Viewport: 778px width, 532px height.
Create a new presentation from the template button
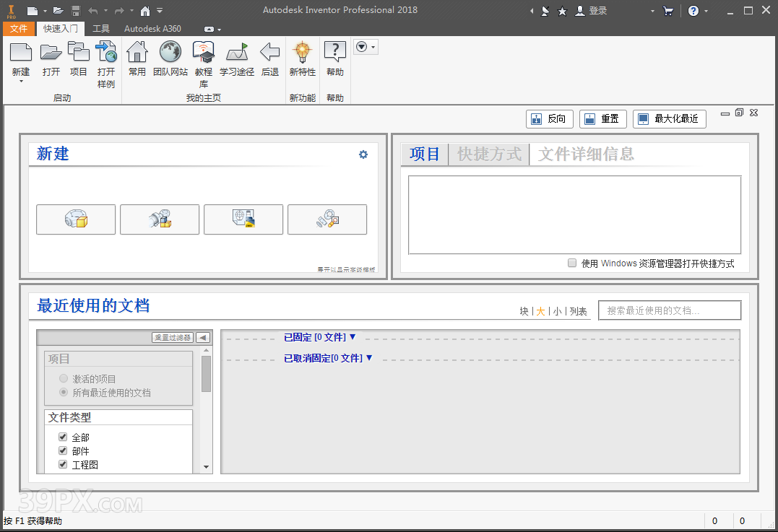(327, 219)
